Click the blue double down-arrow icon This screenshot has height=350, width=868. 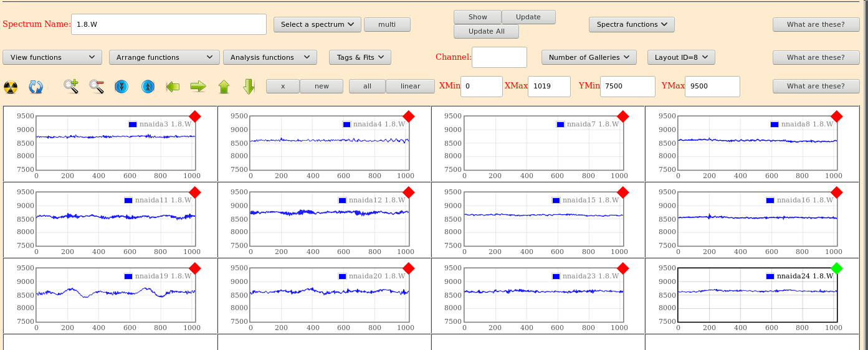coord(122,87)
